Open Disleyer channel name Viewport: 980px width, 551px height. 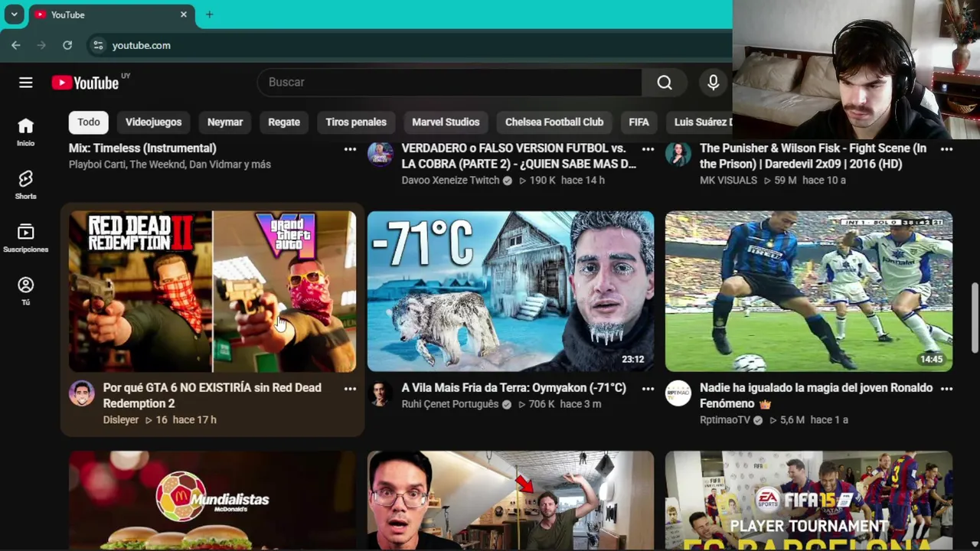(121, 420)
